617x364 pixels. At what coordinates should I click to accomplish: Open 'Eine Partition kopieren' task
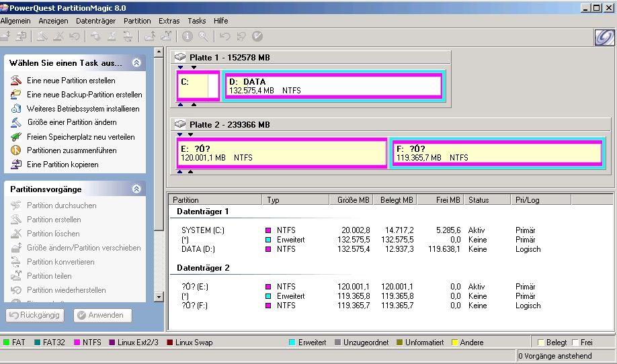[63, 165]
